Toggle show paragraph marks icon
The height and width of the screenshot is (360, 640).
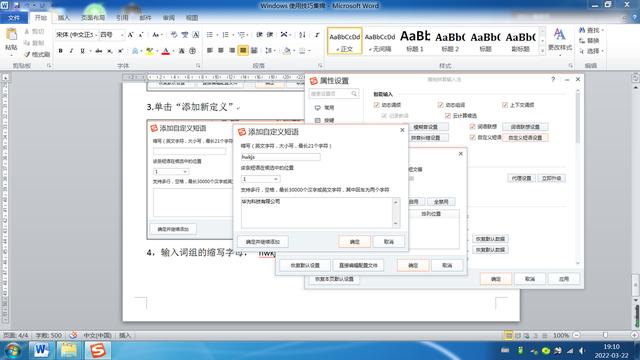tap(317, 35)
